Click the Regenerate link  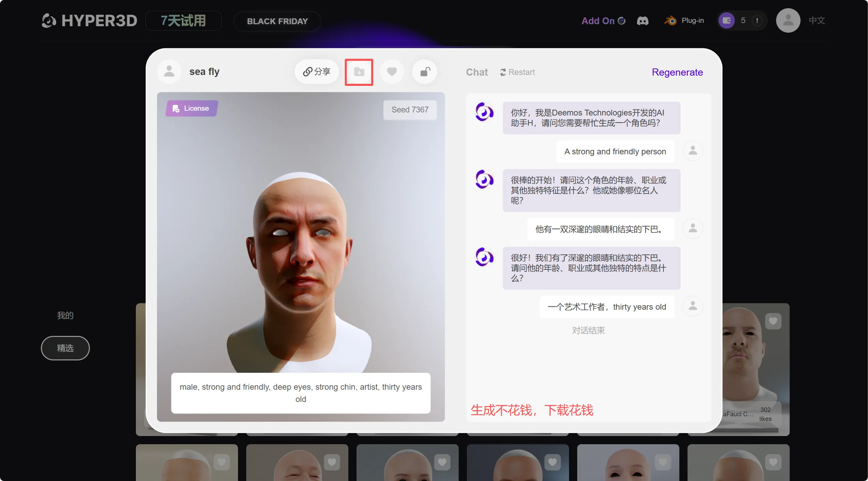(x=677, y=72)
